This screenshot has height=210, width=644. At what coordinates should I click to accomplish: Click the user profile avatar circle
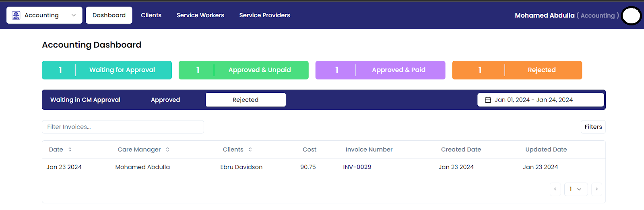[631, 16]
